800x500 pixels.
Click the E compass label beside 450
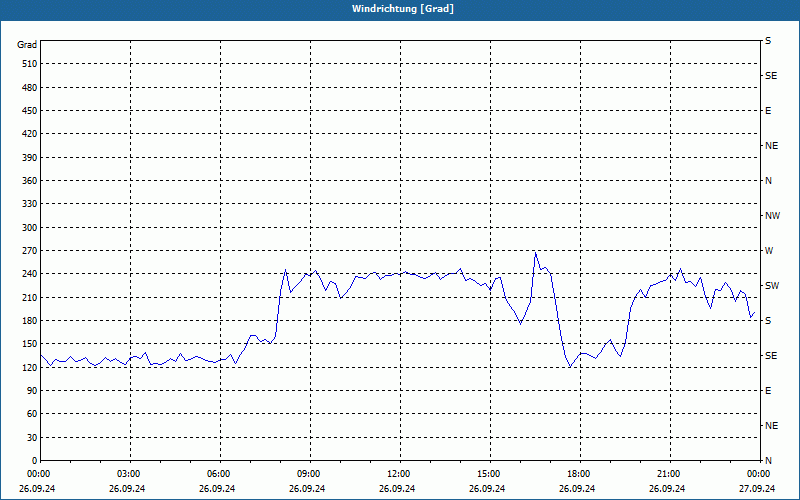768,111
